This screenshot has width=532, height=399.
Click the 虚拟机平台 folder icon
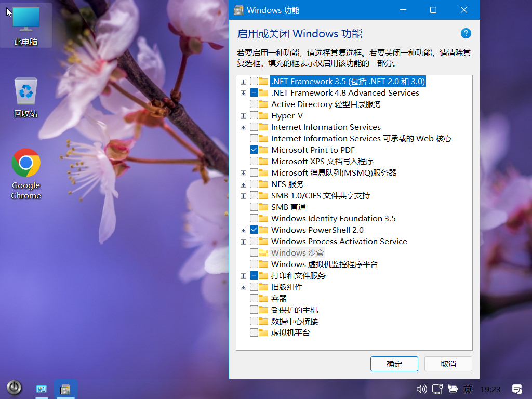(263, 332)
